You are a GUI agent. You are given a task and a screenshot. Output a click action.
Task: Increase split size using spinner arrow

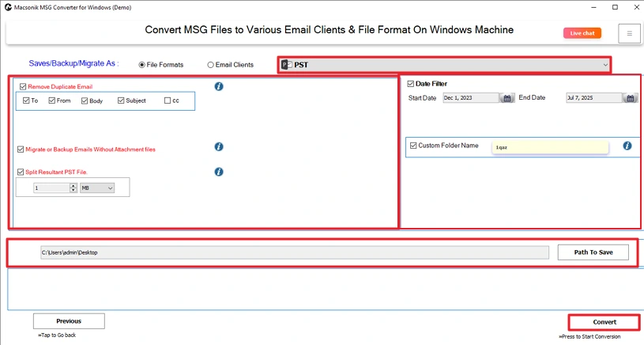coord(73,185)
